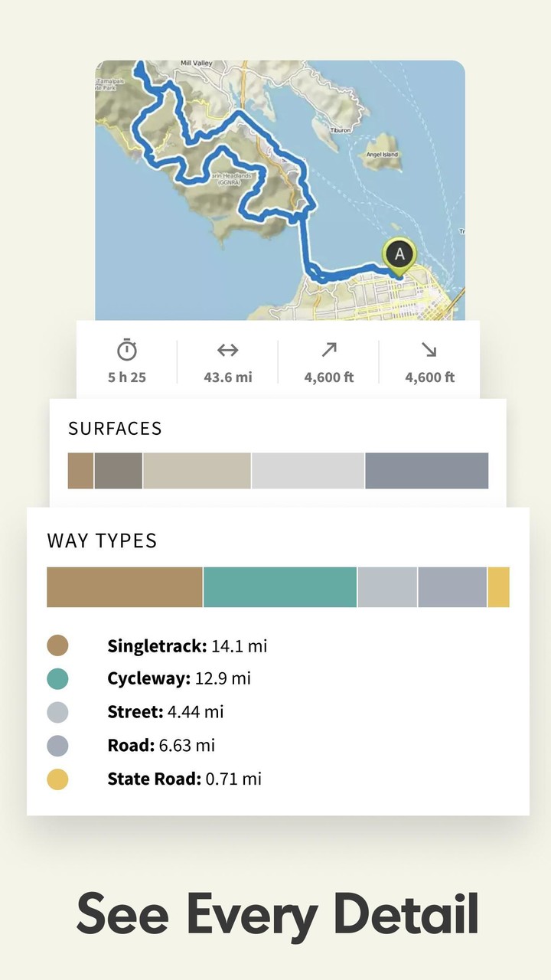Click the stopwatch duration icon

pos(127,350)
